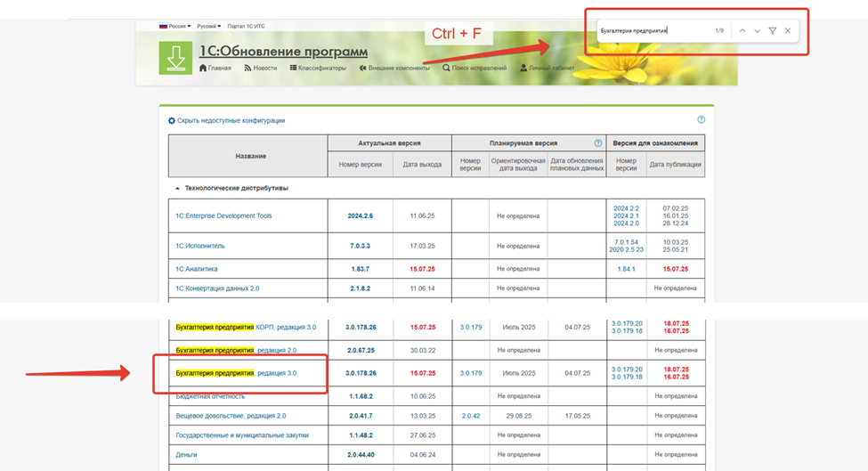868x471 pixels.
Task: Open version 2.1.8.2 link
Action: pos(360,288)
